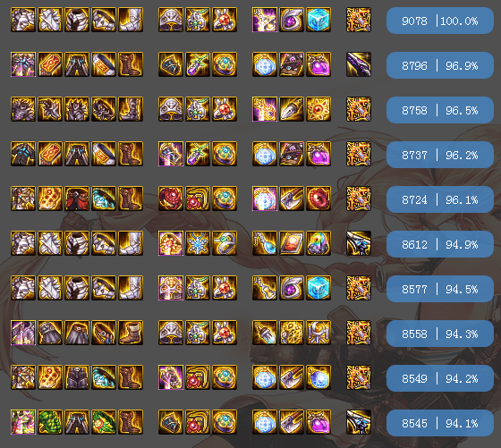This screenshot has width=501, height=448.
Task: Select the rainbow crystal stone icon
Action: tap(318, 243)
